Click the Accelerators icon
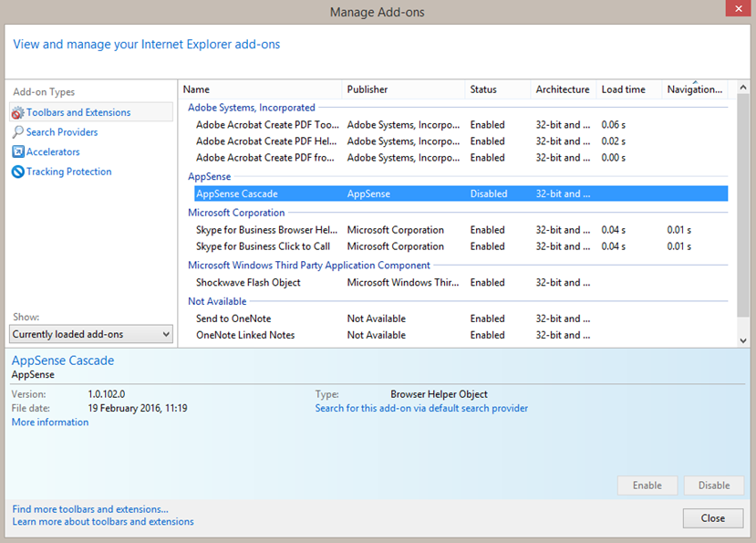Screen dimensions: 756x543 click(18, 152)
